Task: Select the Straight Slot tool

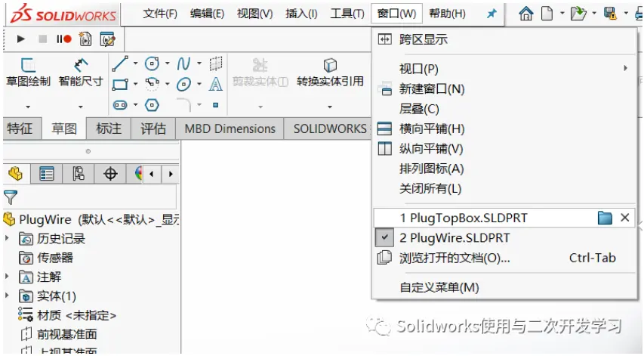Action: [120, 105]
